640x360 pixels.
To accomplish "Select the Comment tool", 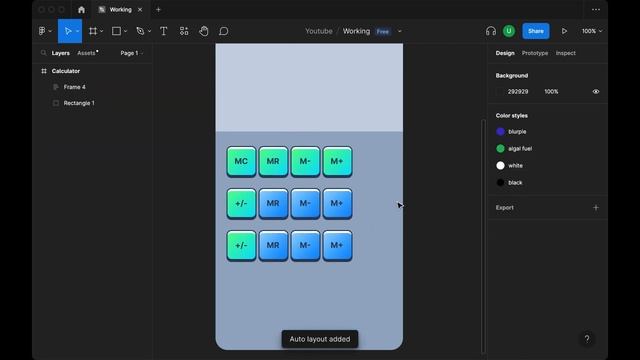I will pyautogui.click(x=224, y=31).
